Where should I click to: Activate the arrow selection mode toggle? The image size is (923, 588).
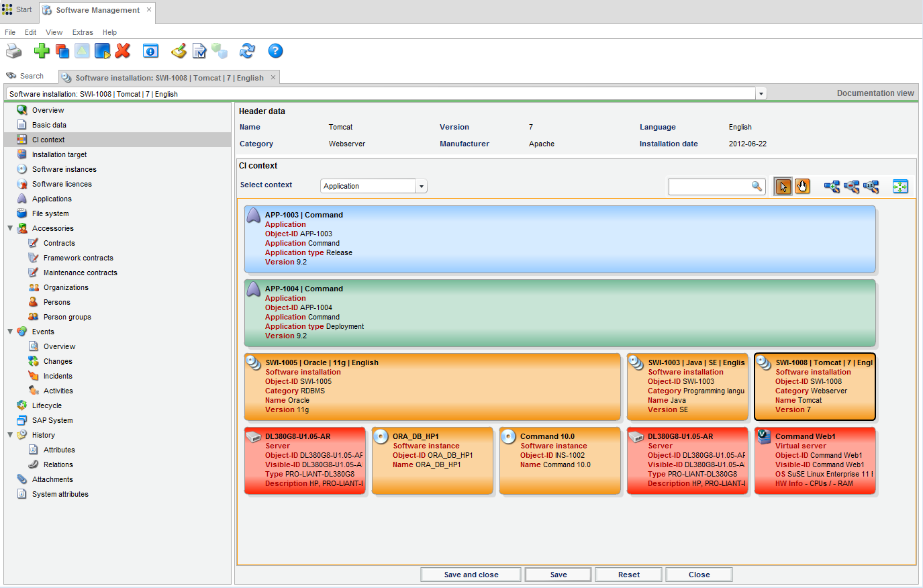pos(783,187)
